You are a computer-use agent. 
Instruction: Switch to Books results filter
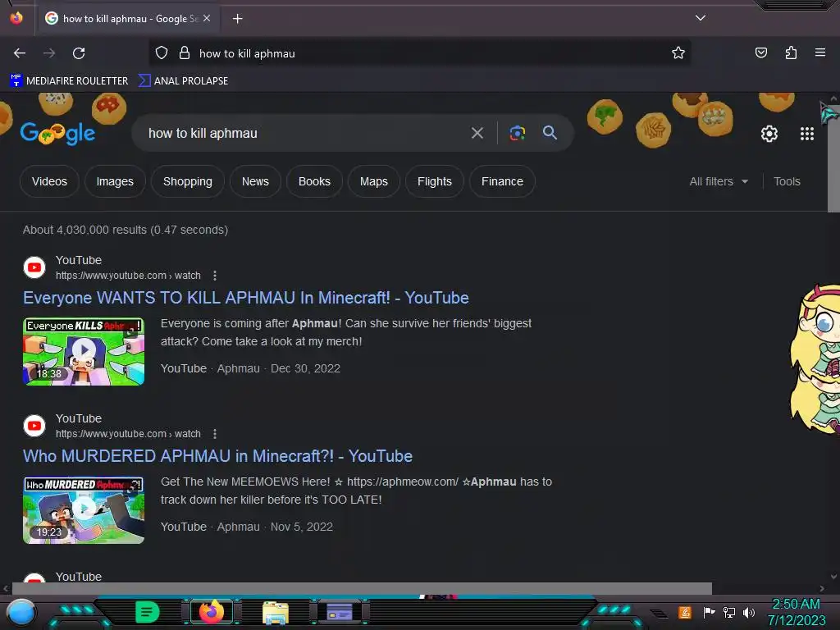click(314, 181)
